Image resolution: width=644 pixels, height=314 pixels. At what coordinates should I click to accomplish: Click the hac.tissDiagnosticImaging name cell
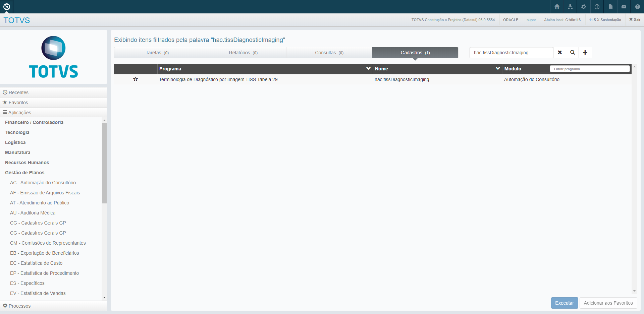tap(402, 79)
